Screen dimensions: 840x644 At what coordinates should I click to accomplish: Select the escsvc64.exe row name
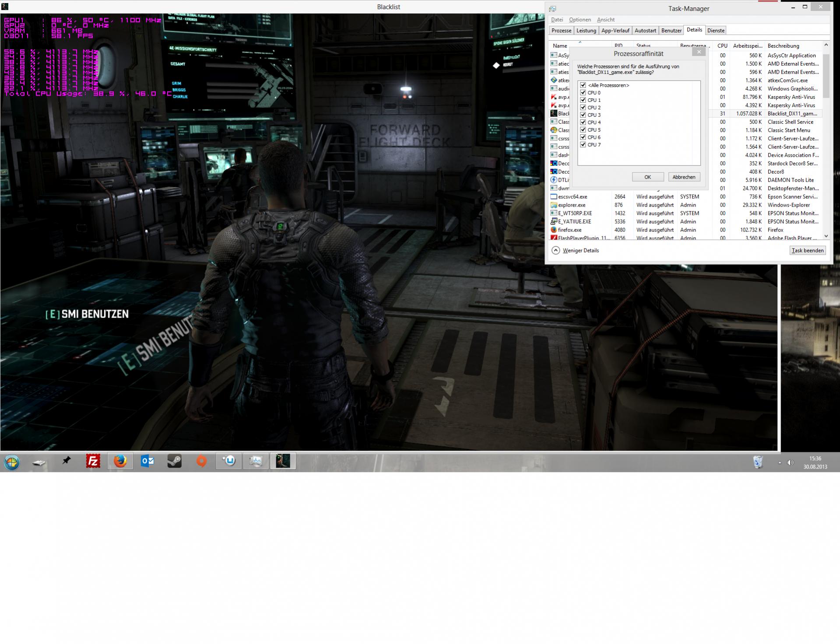(573, 197)
